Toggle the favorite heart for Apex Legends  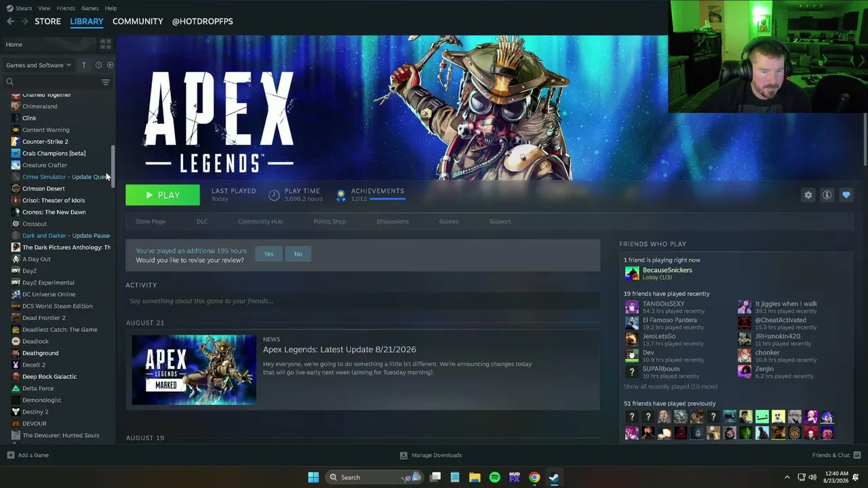tap(846, 195)
